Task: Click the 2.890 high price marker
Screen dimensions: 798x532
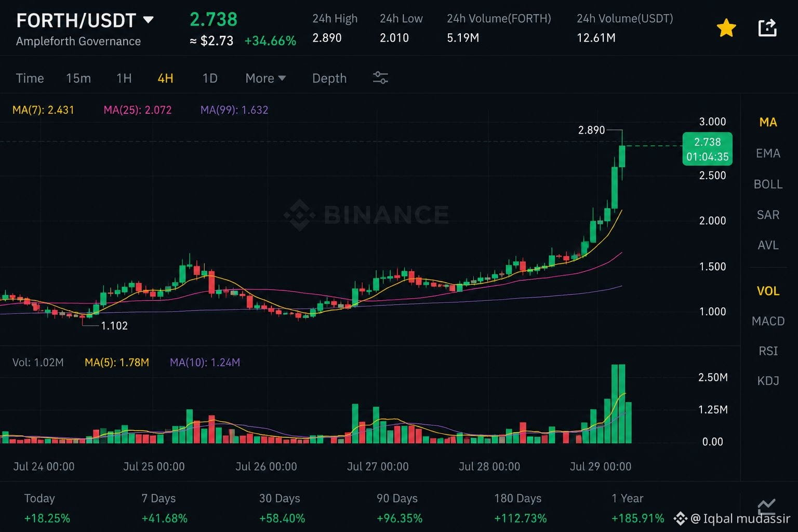Action: point(591,130)
